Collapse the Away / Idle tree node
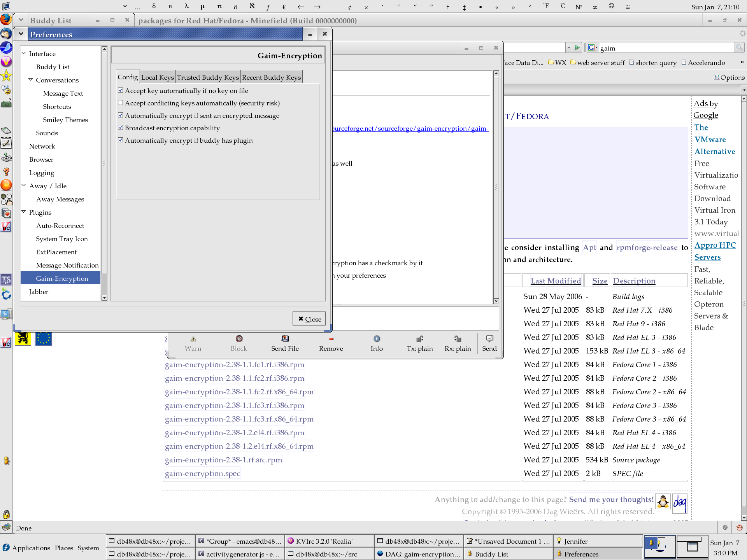Viewport: 747px width, 560px height. [24, 185]
